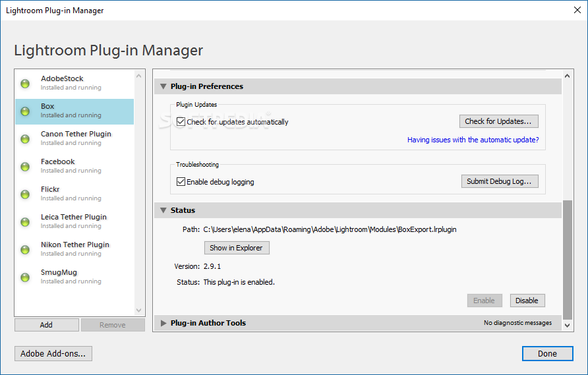Image resolution: width=588 pixels, height=375 pixels.
Task: Click the right panel's vertical scrollbar thumb
Action: point(568,260)
